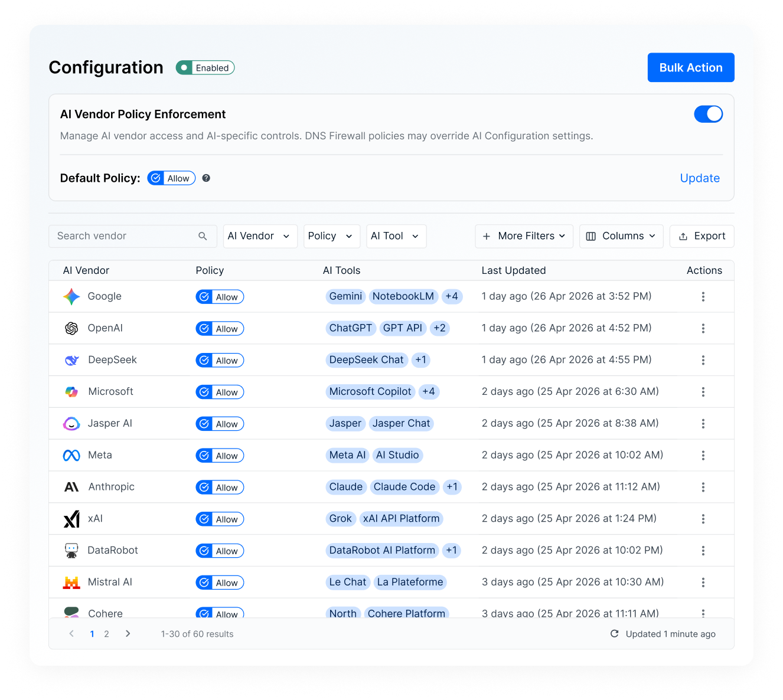This screenshot has height=700, width=783.
Task: Select page 1 in pagination
Action: click(x=92, y=634)
